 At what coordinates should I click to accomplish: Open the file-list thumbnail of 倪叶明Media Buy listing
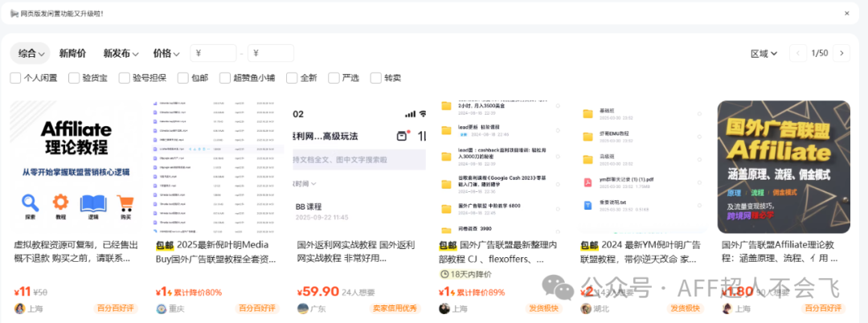tap(218, 167)
